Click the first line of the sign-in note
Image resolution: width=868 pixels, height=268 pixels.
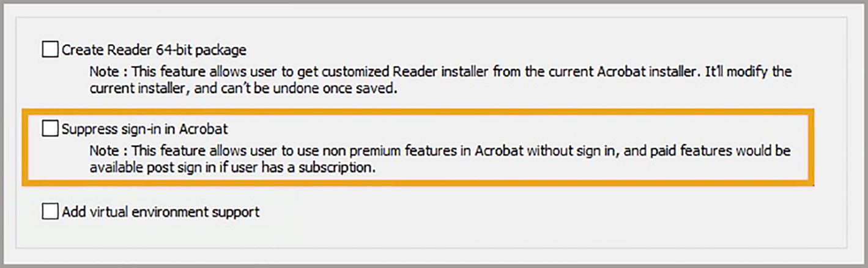pyautogui.click(x=439, y=151)
